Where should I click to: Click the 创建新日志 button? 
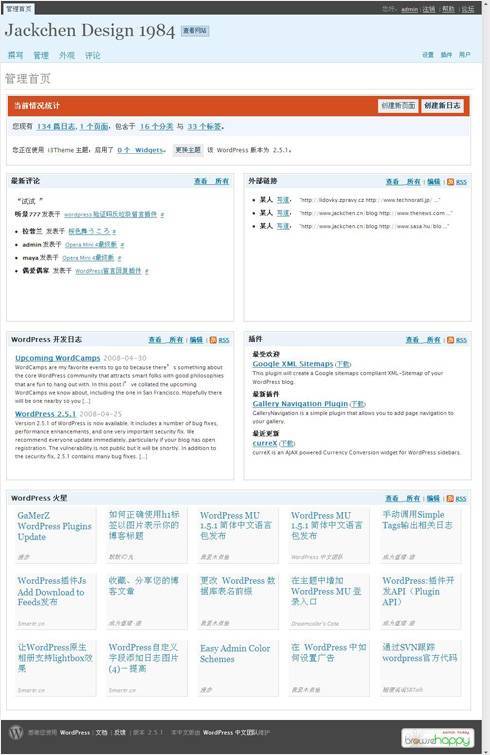442,106
